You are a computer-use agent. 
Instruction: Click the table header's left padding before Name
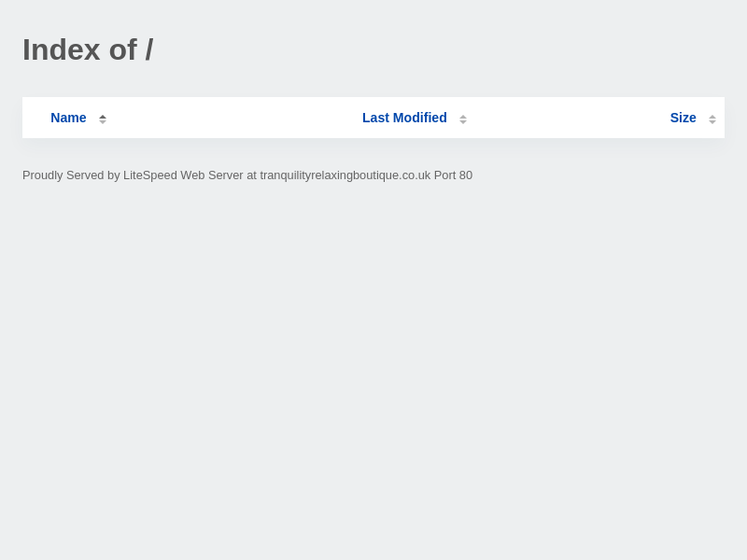coord(35,118)
